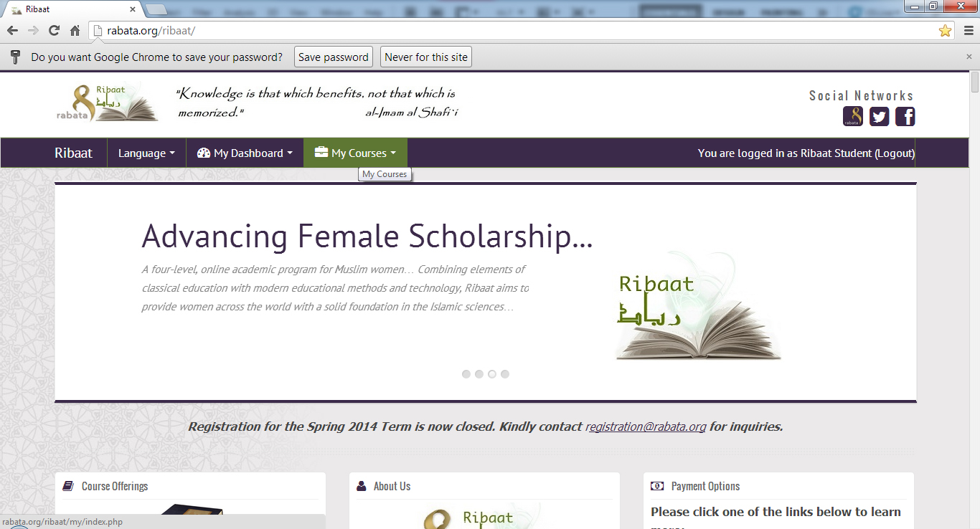Viewport: 980px width, 529px height.
Task: Click the key icon in password bar
Action: [x=15, y=57]
